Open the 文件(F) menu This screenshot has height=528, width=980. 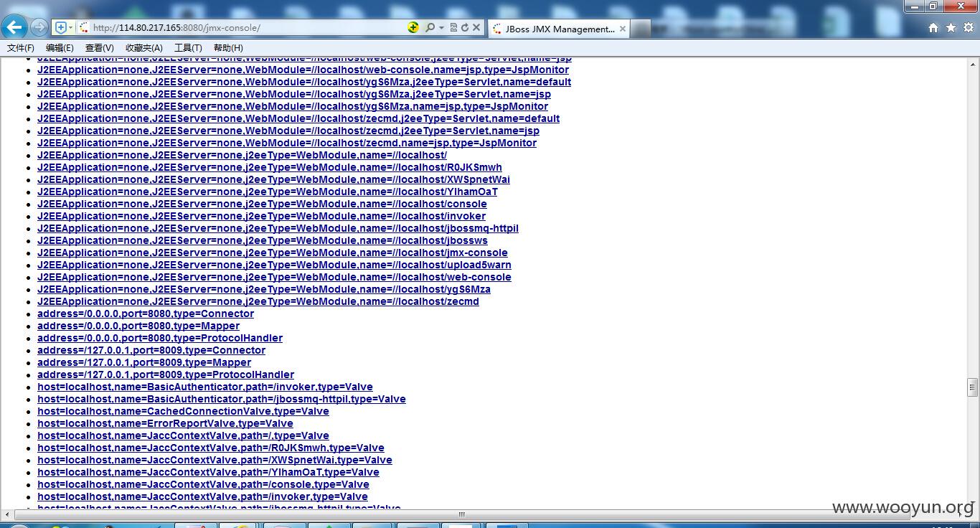[21, 48]
